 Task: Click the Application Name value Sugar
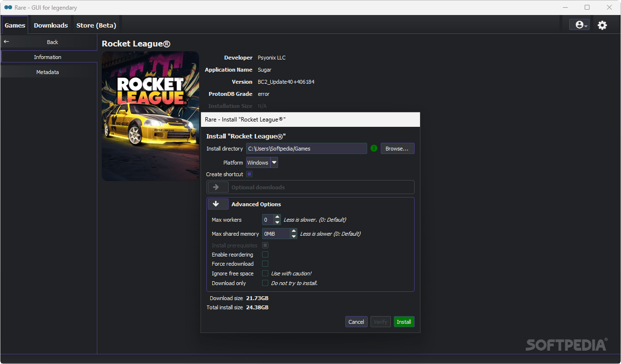[x=264, y=70]
